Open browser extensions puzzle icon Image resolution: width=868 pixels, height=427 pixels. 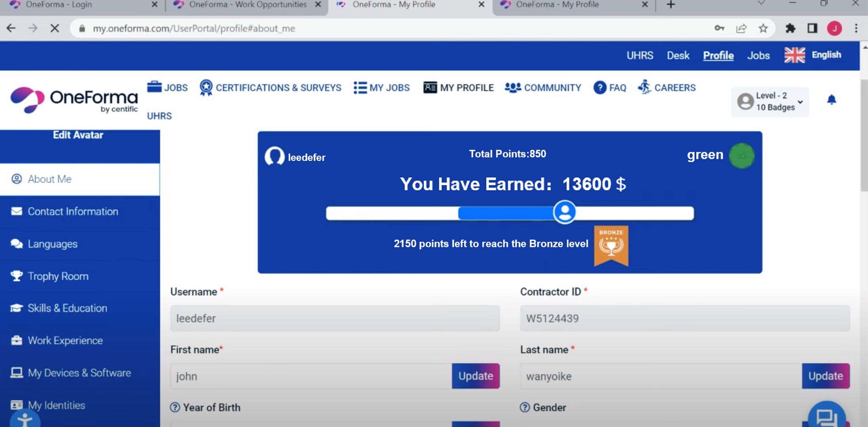(790, 28)
